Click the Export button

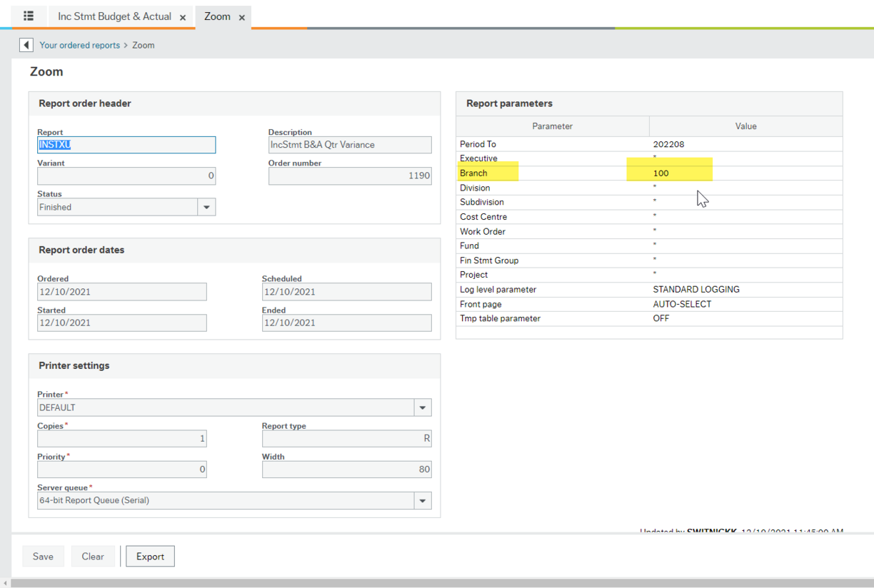click(150, 556)
